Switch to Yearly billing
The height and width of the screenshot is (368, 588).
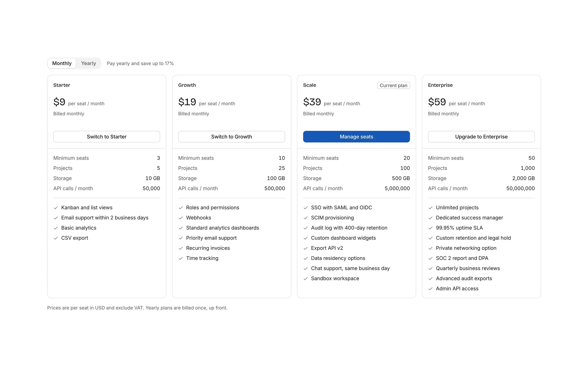(x=88, y=63)
